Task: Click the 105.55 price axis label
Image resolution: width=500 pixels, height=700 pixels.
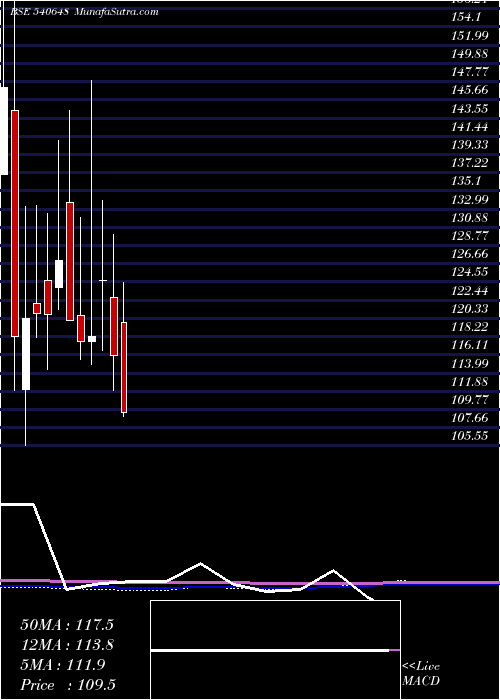Action: pyautogui.click(x=470, y=436)
